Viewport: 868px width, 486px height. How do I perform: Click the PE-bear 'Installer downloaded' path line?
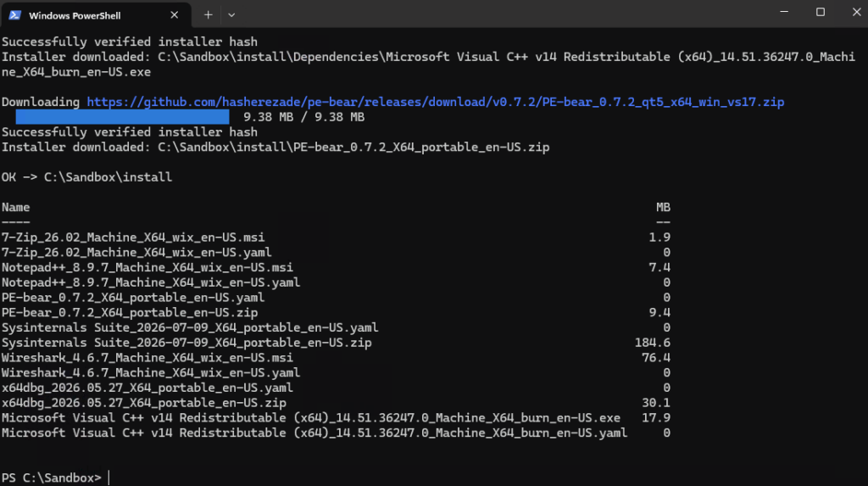click(x=275, y=148)
